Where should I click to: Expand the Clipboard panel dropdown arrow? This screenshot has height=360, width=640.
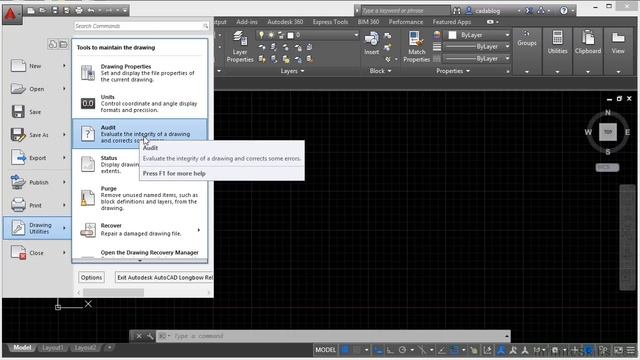point(588,72)
